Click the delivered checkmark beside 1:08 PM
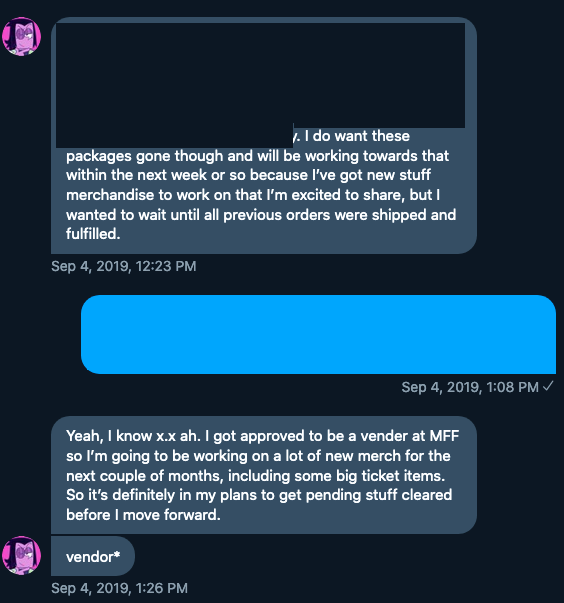 (x=548, y=386)
